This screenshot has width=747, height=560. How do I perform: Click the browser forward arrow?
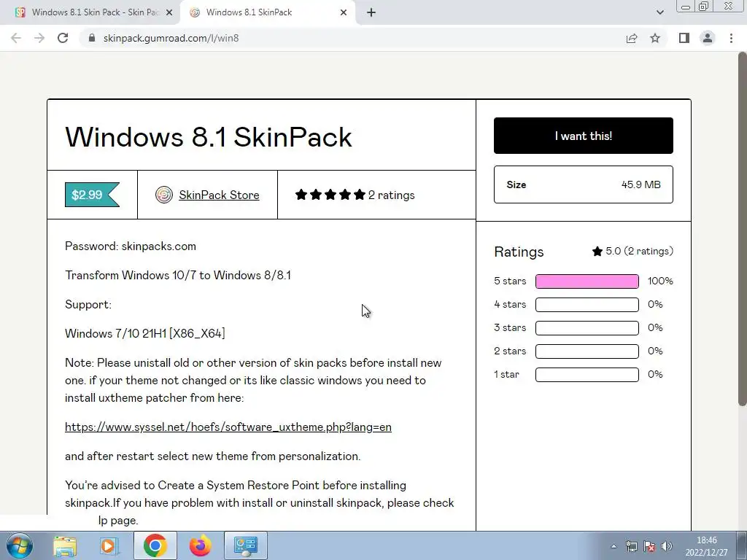[39, 38]
